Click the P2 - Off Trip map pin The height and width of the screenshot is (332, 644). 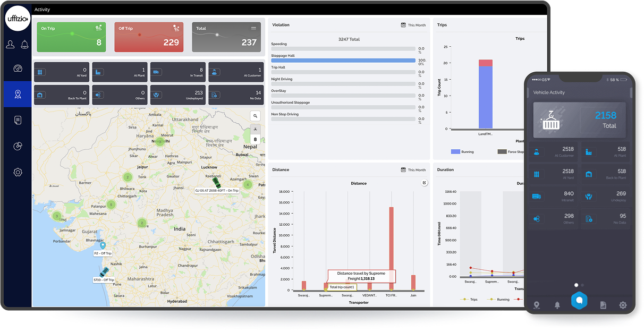[103, 245]
